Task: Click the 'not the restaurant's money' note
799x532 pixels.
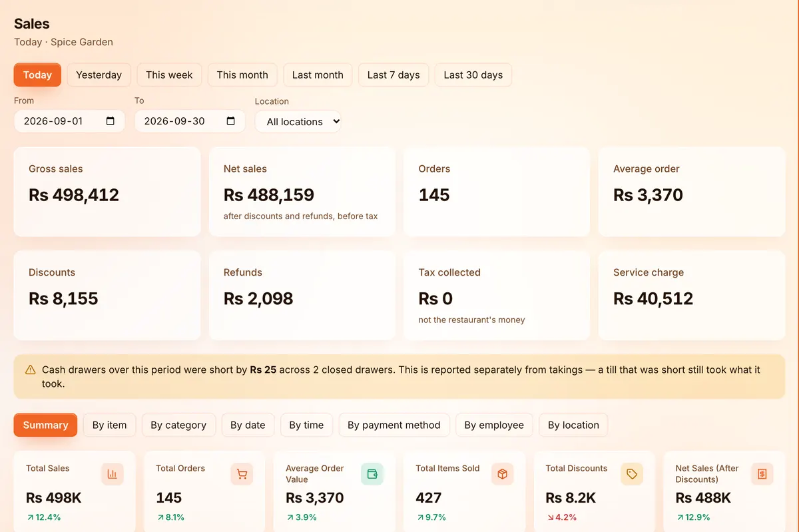Action: tap(471, 320)
